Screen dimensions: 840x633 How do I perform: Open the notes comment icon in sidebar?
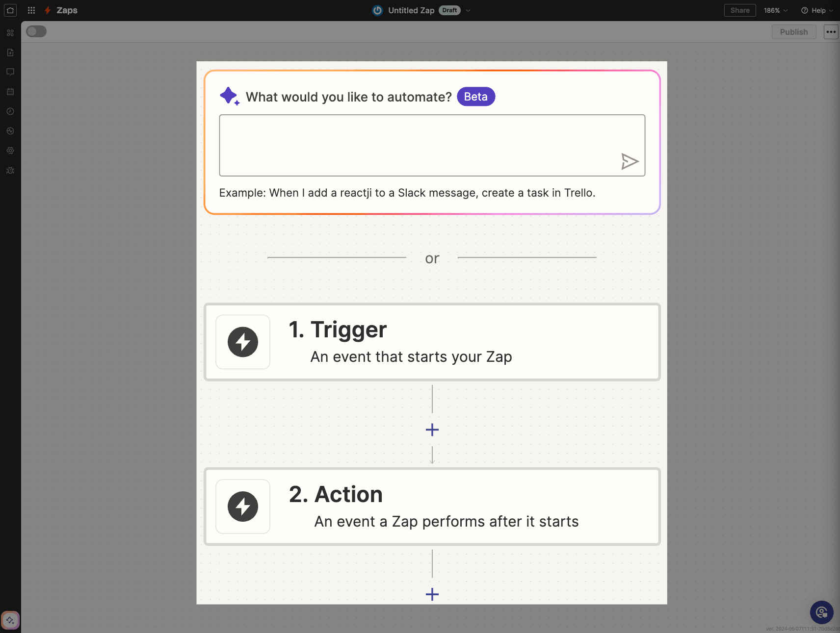pos(10,72)
